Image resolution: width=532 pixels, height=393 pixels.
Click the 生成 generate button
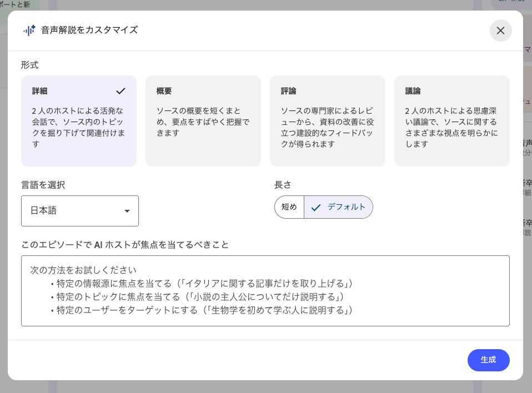488,360
